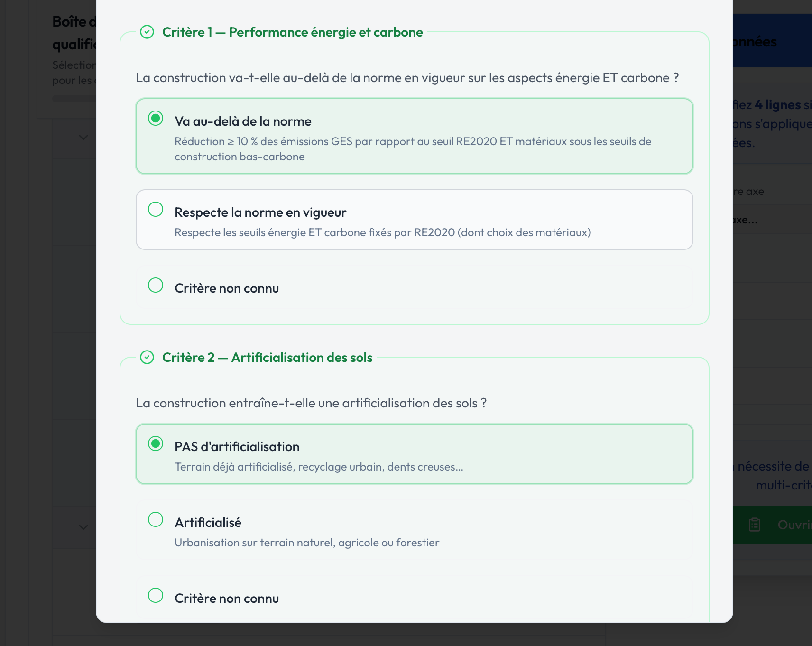
Task: Expand the lower chevron row in the background table
Action: [83, 527]
